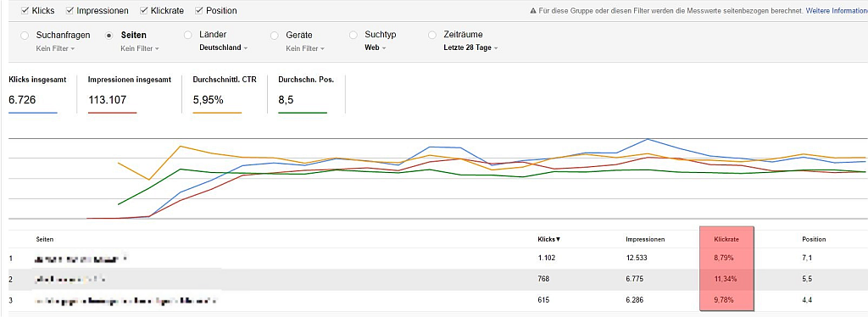Click the 6.775 impressions cell

click(x=634, y=280)
